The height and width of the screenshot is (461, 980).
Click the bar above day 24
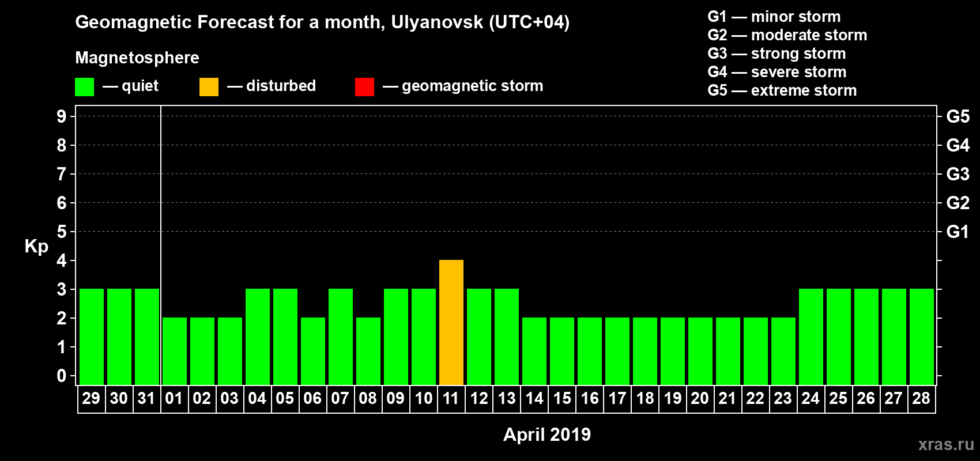811,337
